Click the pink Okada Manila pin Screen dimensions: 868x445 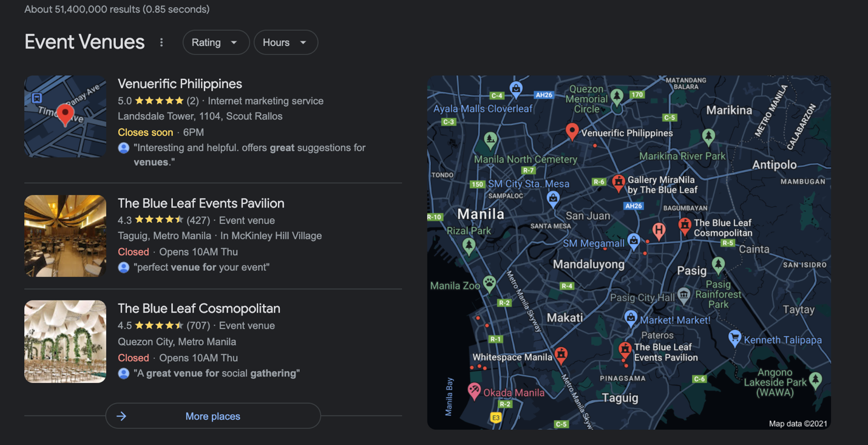pyautogui.click(x=474, y=391)
